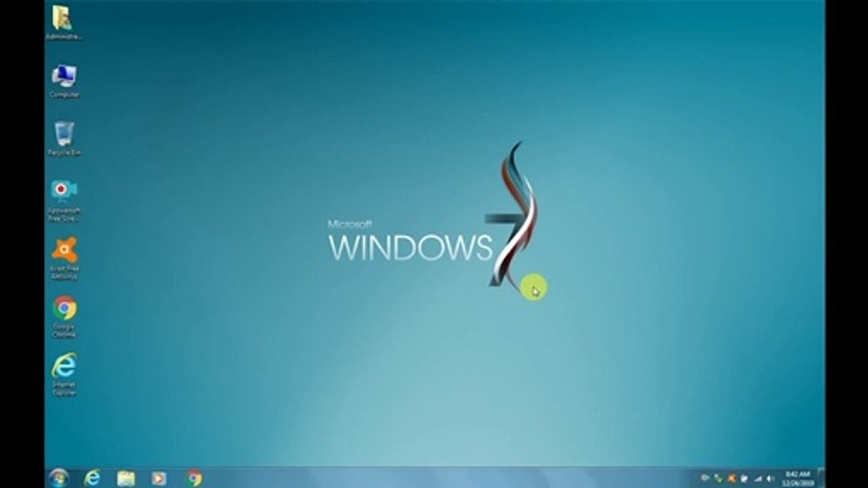The width and height of the screenshot is (868, 488).
Task: Open the orange Avast icon in the system tray
Action: pyautogui.click(x=731, y=478)
